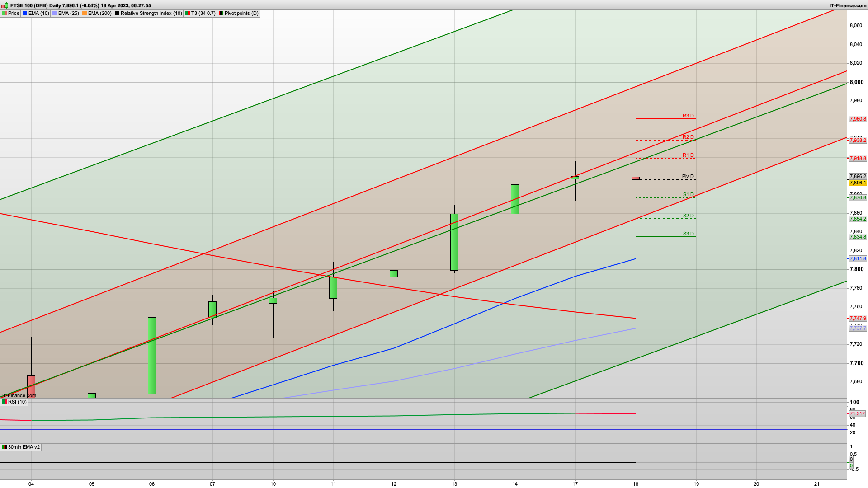Click the T3 (34 0.7) indicator icon
Screen dimensions: 868x488
188,13
